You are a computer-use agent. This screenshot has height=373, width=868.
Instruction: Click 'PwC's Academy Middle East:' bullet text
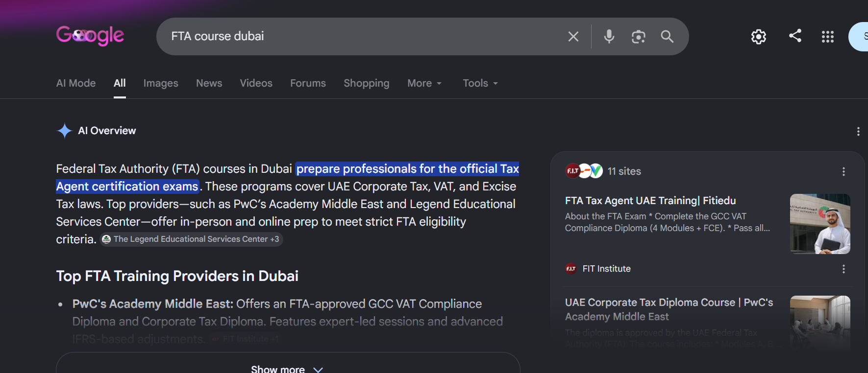click(x=153, y=304)
